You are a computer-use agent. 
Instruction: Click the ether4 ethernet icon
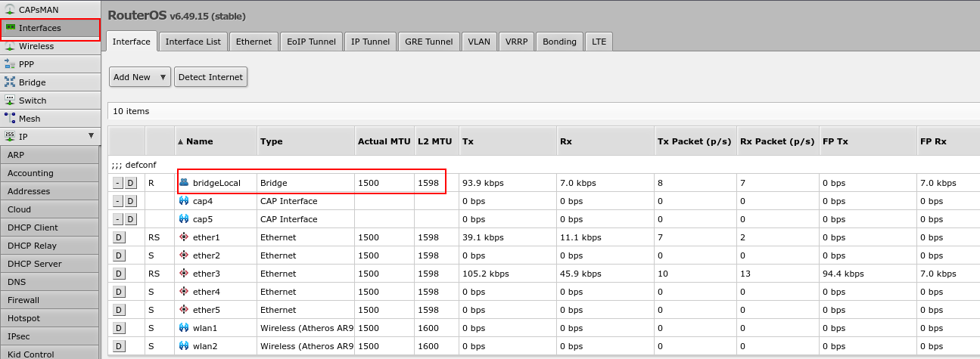184,292
